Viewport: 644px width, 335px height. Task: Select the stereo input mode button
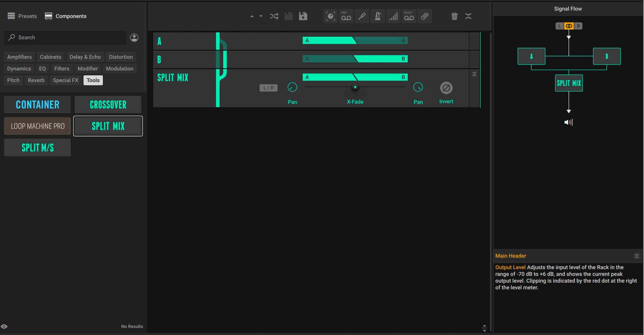[569, 26]
